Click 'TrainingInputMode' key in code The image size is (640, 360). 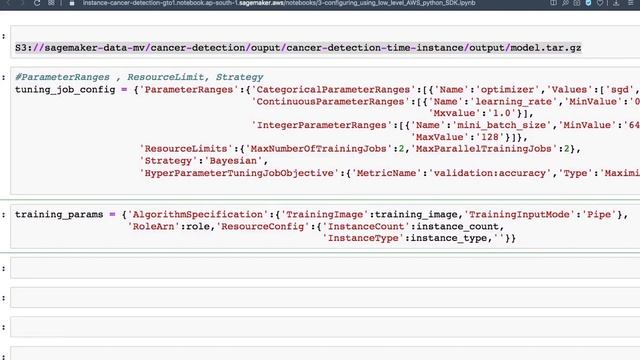click(518, 214)
